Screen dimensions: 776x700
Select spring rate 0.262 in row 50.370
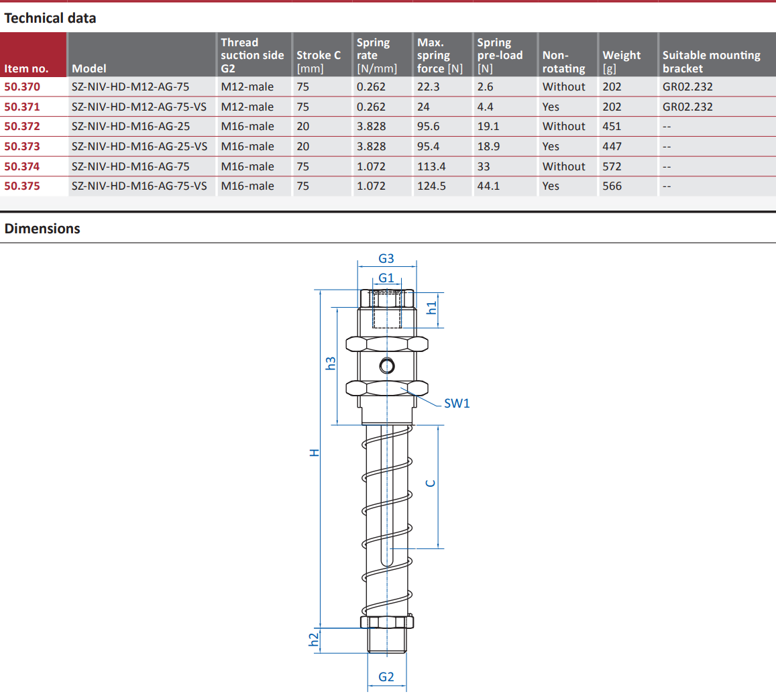coord(371,87)
